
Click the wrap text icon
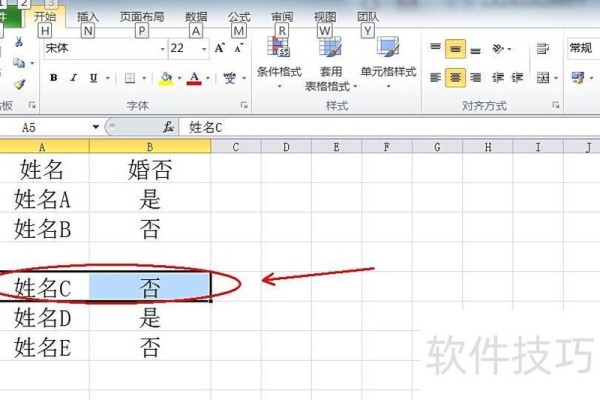pos(543,49)
